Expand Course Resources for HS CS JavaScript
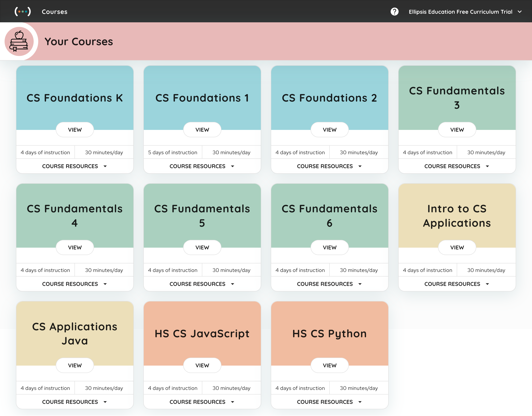The width and height of the screenshot is (532, 416). [197, 402]
